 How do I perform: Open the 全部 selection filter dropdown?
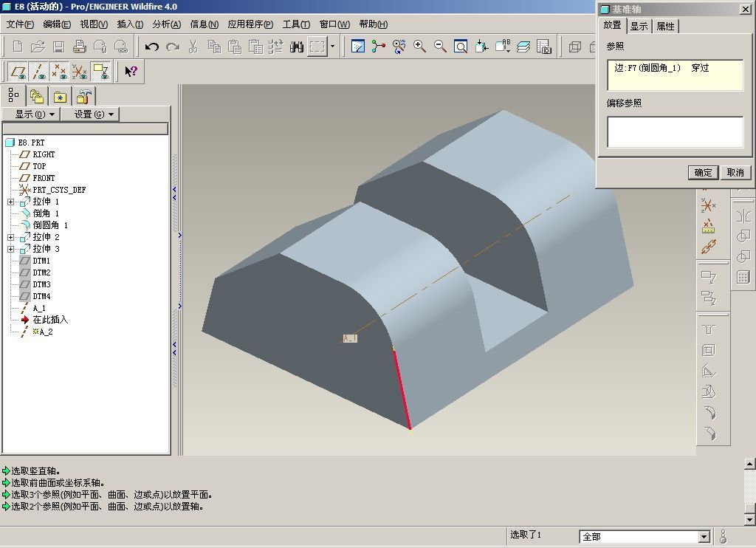704,536
